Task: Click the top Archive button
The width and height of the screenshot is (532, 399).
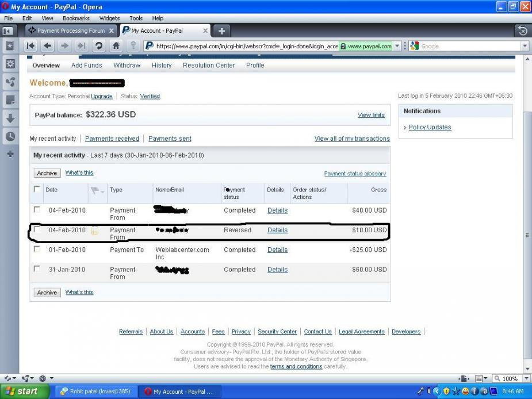Action: [47, 173]
